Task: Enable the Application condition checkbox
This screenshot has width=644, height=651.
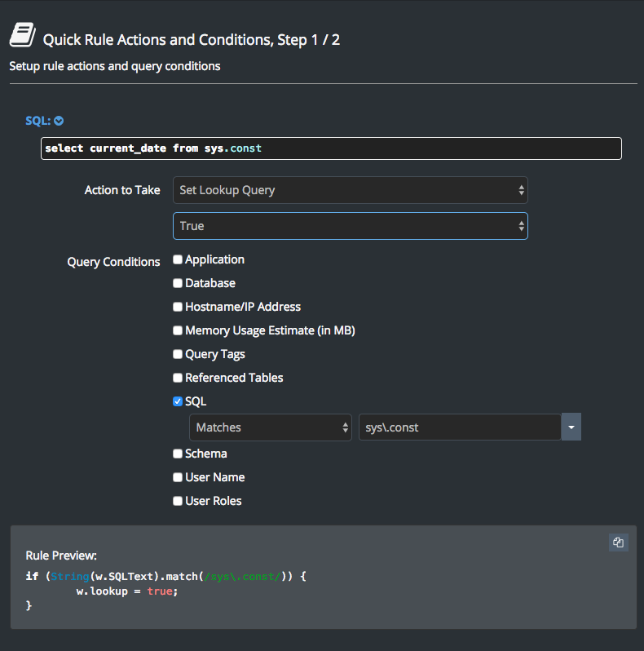Action: click(178, 260)
